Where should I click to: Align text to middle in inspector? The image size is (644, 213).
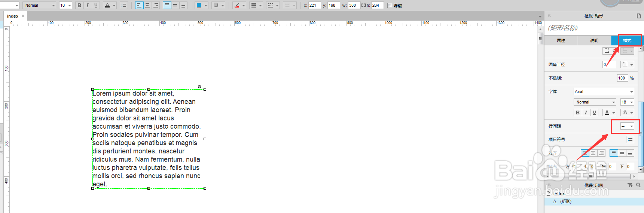point(622,153)
